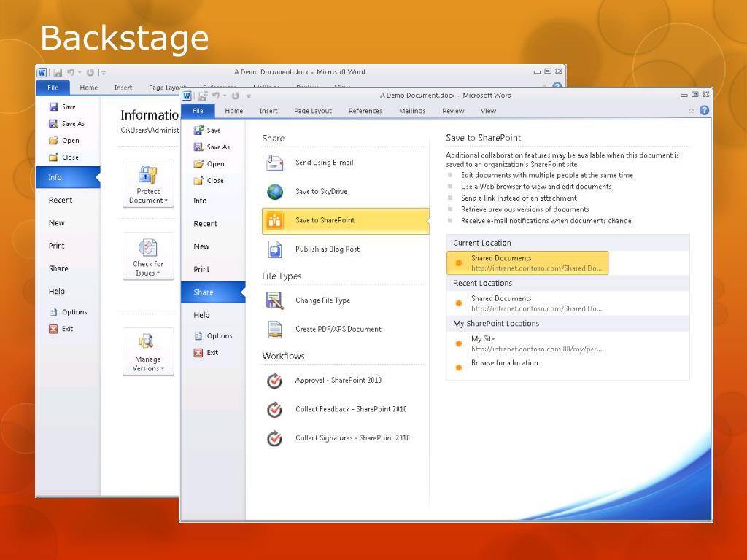Click Save in the front window's sidebar
Viewport: 747px width, 560px height.
[x=208, y=130]
